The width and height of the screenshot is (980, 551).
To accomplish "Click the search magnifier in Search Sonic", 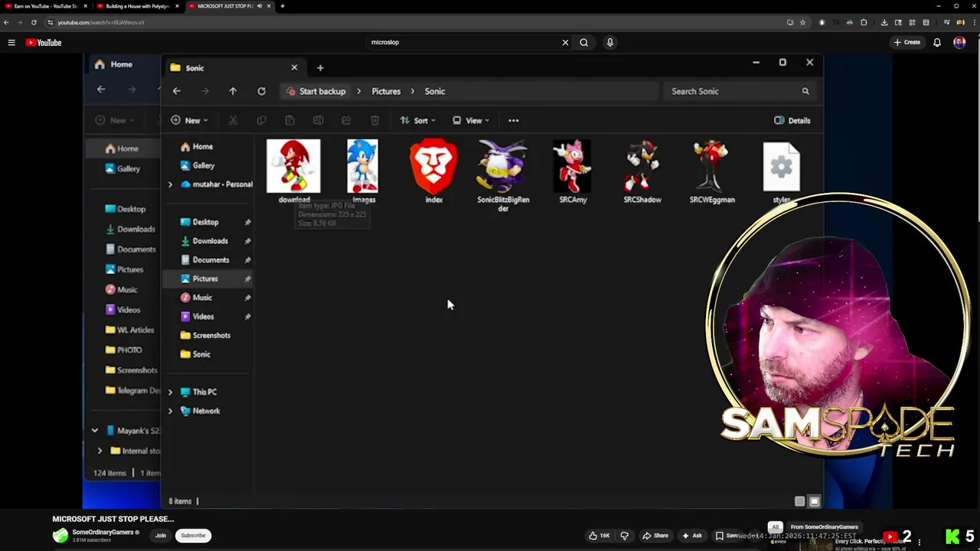I will tap(805, 91).
